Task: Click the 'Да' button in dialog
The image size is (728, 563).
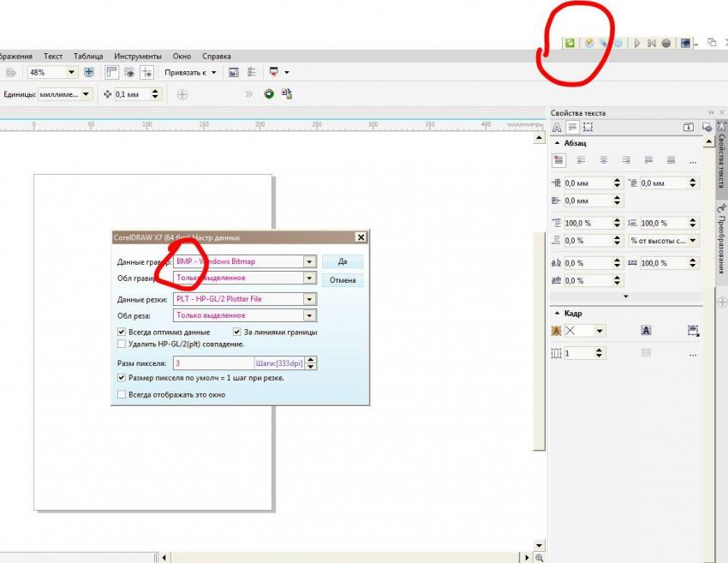Action: pos(342,261)
